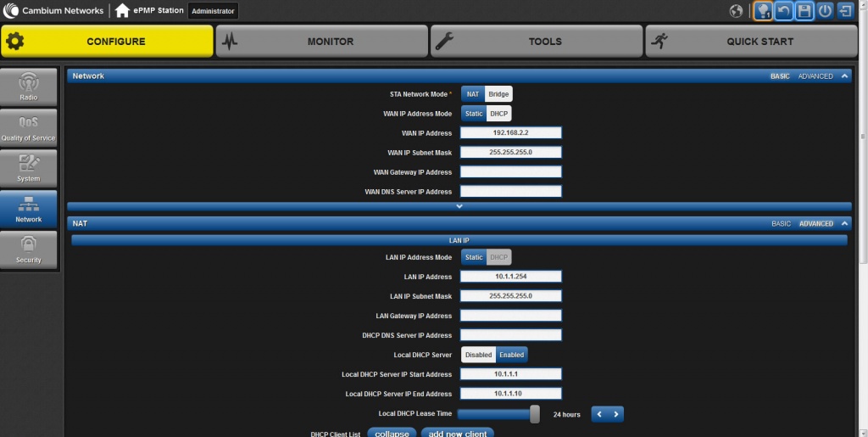Open the Security sidebar section

tap(29, 250)
